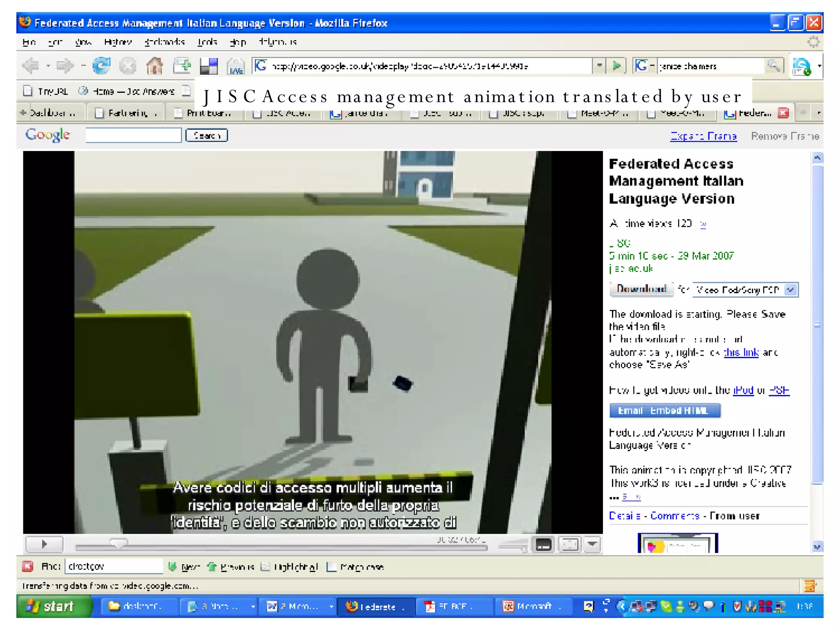The width and height of the screenshot is (840, 630).
Task: Click 'this link' in download message
Action: click(741, 352)
